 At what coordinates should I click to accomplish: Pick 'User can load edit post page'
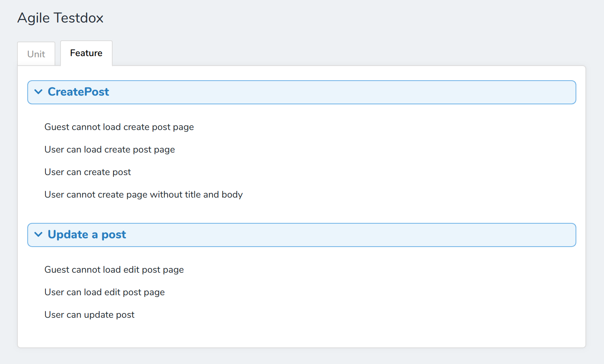click(104, 292)
